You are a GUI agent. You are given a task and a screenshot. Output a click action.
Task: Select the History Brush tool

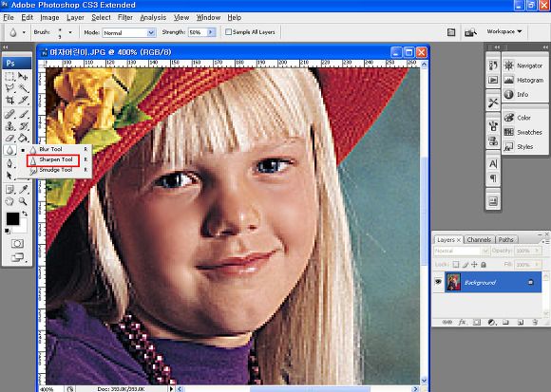[x=23, y=126]
